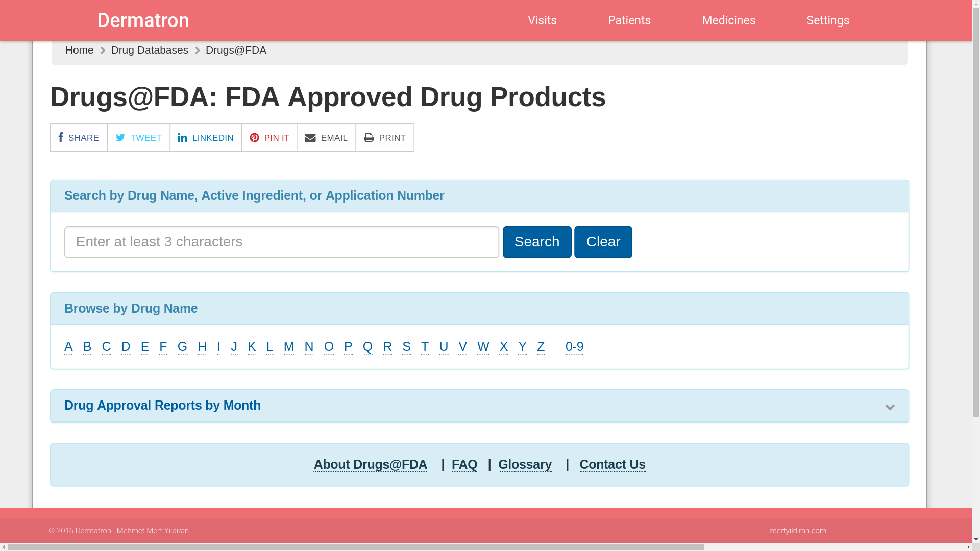The image size is (980, 551).
Task: Click the Search button
Action: pos(537,241)
